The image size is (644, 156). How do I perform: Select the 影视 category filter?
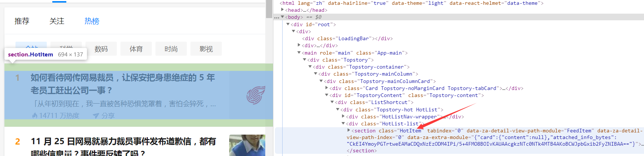[x=206, y=49]
